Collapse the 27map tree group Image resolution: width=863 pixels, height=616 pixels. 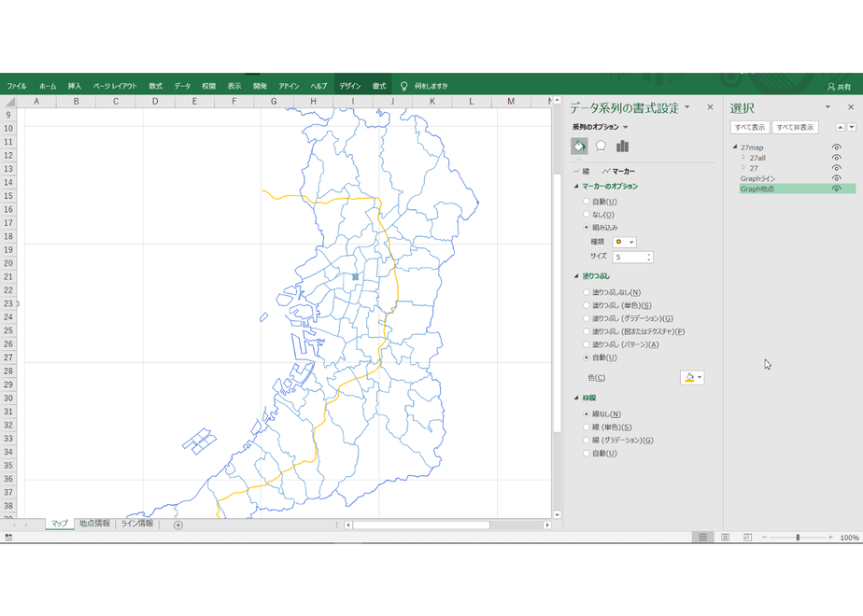coord(735,147)
